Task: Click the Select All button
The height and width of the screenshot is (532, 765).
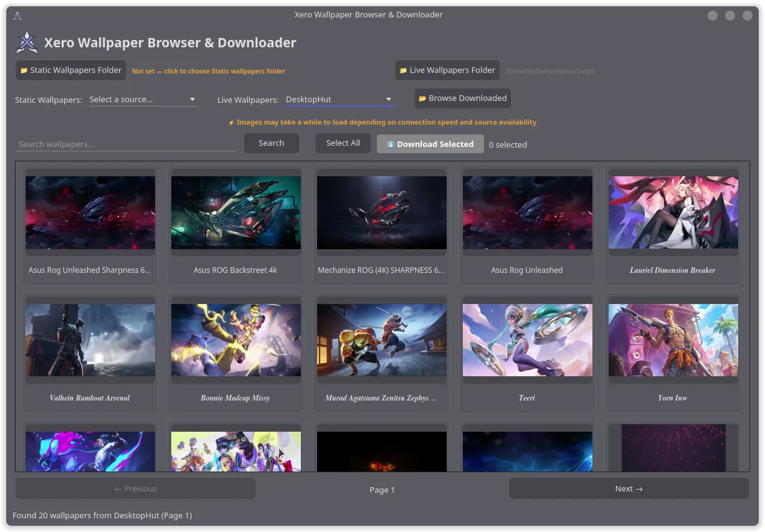Action: 343,143
